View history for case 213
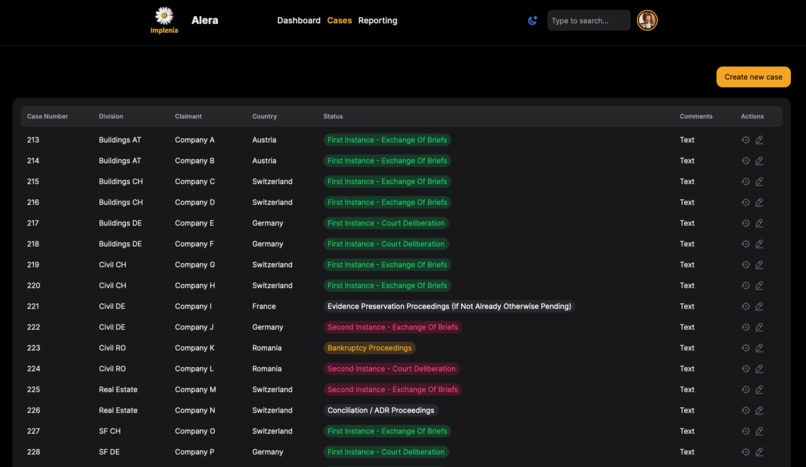 [745, 140]
